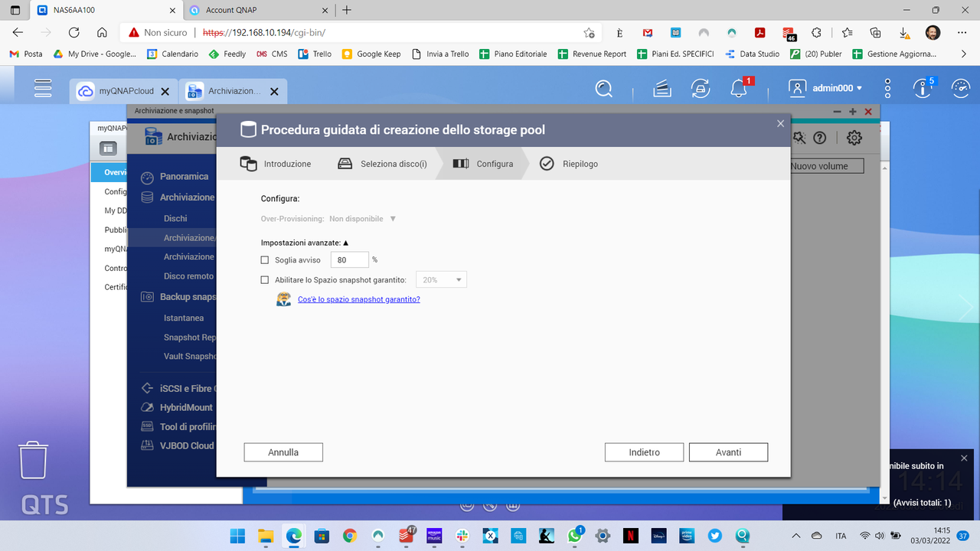
Task: Open the Revenue Report bookmark
Action: [592, 54]
